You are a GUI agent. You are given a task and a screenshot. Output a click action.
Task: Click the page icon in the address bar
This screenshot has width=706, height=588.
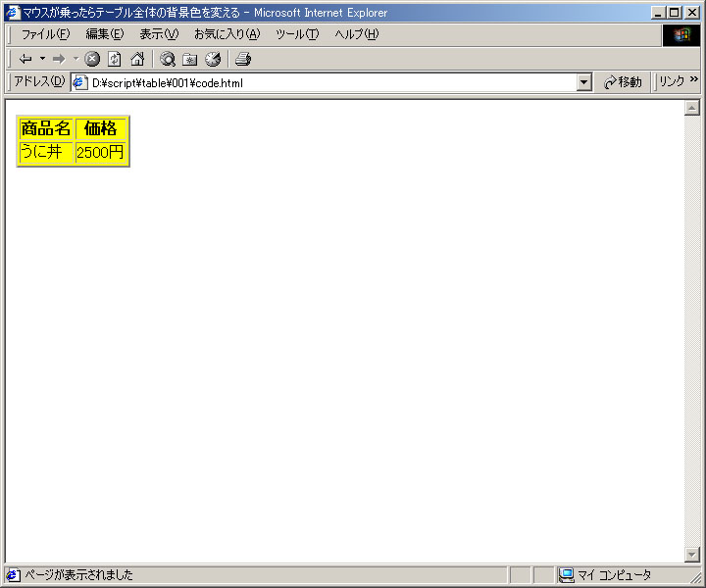click(80, 82)
